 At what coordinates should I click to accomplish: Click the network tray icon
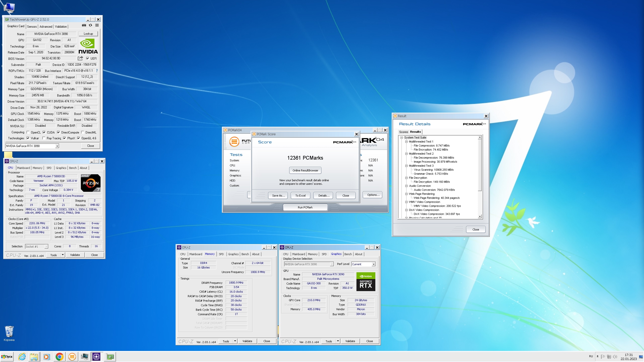609,356
